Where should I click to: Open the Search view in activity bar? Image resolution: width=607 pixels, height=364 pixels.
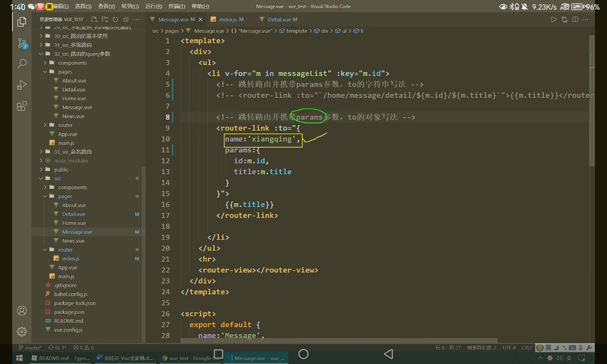click(22, 64)
